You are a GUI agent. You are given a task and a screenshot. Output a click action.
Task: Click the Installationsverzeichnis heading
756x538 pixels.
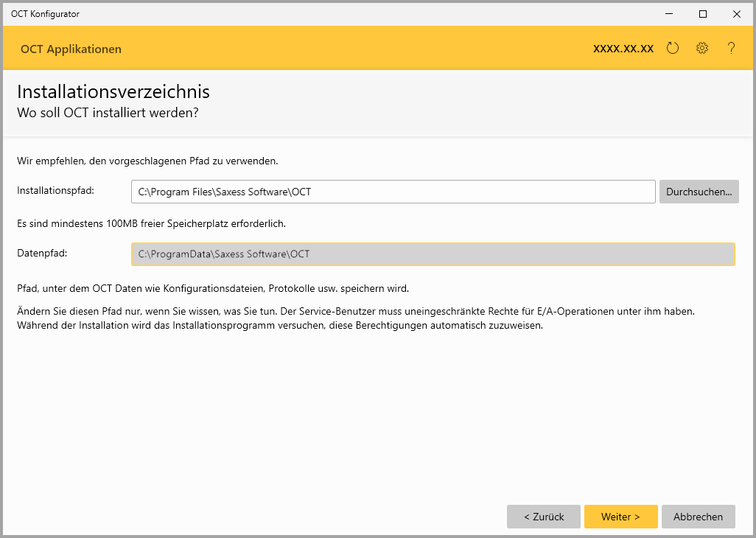113,91
